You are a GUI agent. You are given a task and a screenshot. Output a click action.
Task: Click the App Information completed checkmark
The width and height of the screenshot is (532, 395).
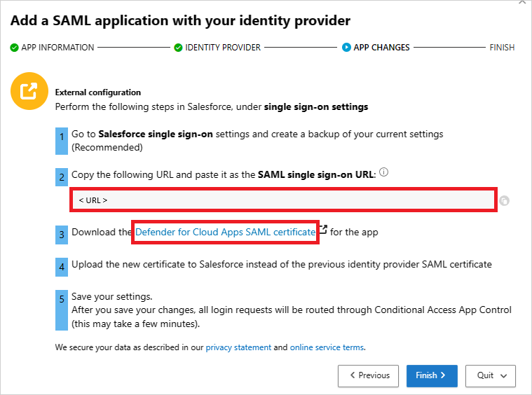click(14, 48)
